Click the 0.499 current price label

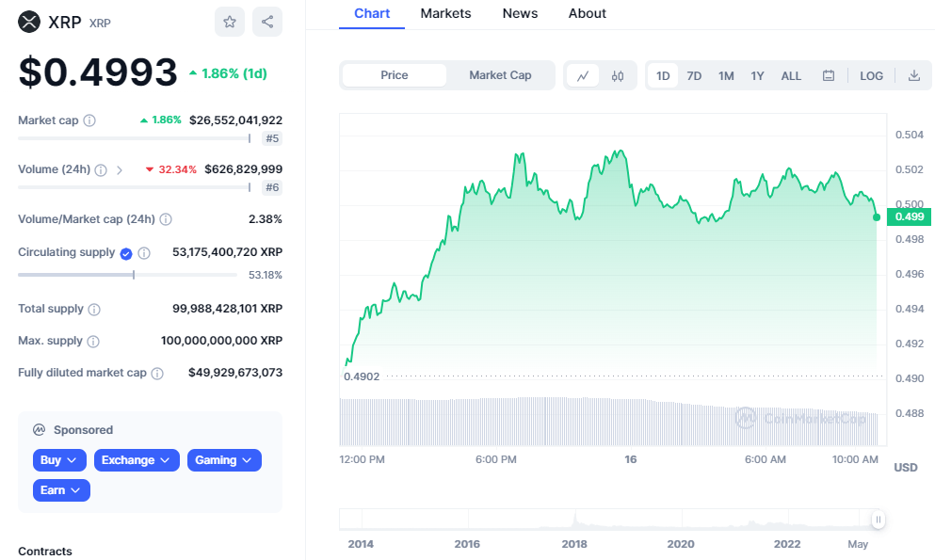tap(910, 216)
